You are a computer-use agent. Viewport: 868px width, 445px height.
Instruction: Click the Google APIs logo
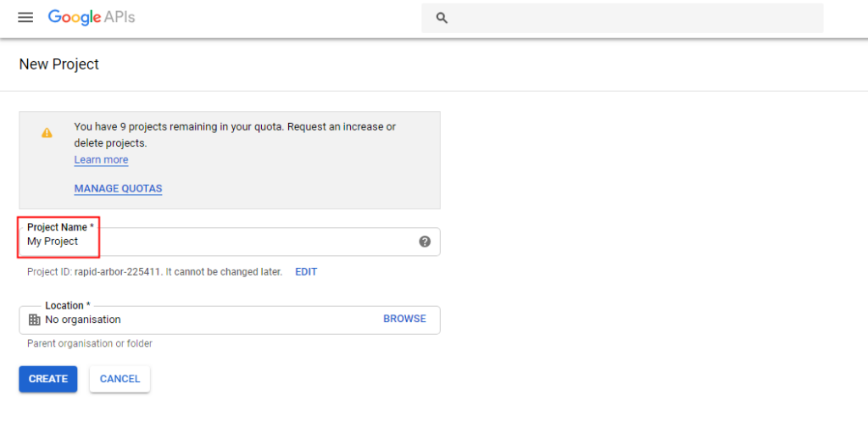click(x=92, y=18)
